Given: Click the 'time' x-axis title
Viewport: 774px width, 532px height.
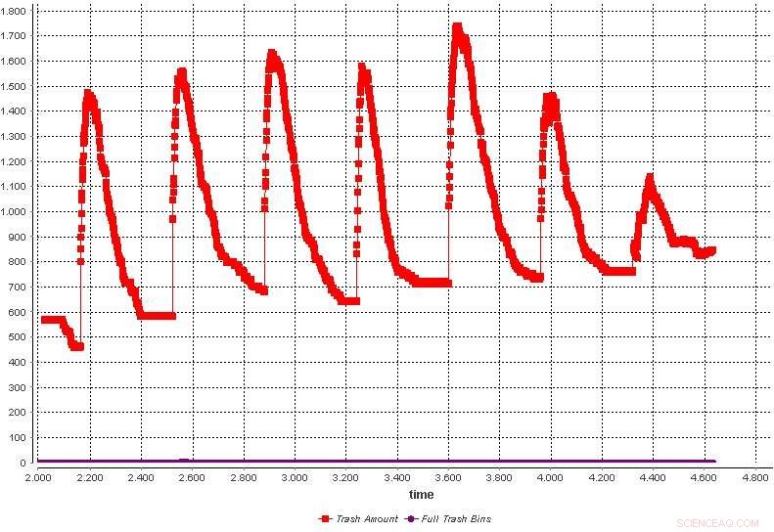Looking at the screenshot, I should pyautogui.click(x=422, y=495).
